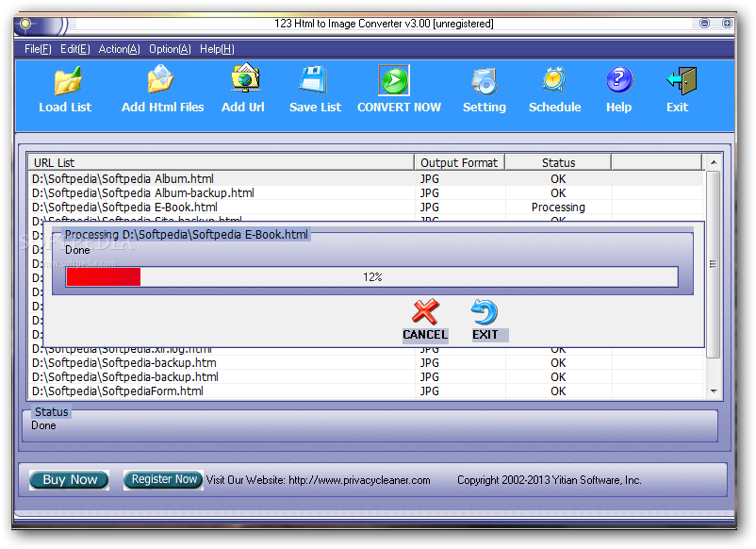
Task: Click the Schedule toolbar label
Action: coord(554,108)
